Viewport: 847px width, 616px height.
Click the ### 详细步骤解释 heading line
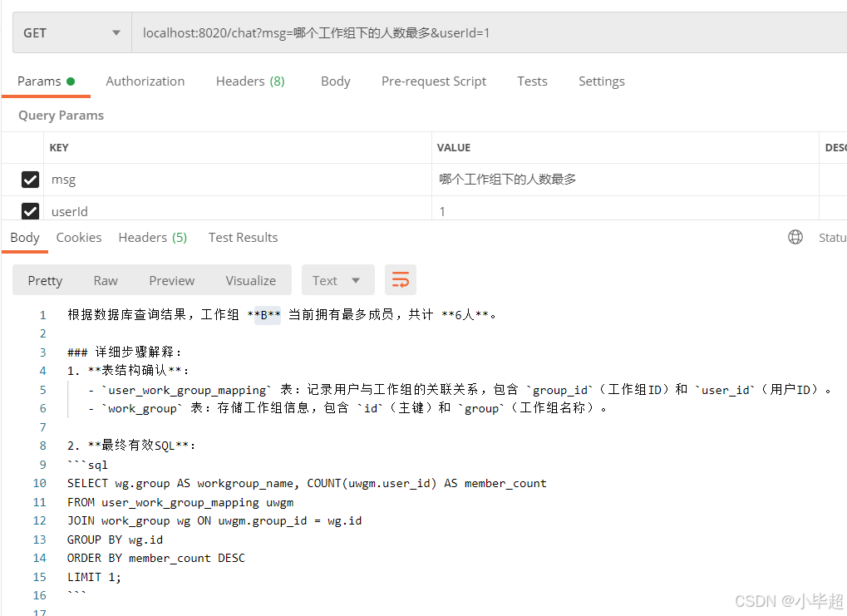124,352
